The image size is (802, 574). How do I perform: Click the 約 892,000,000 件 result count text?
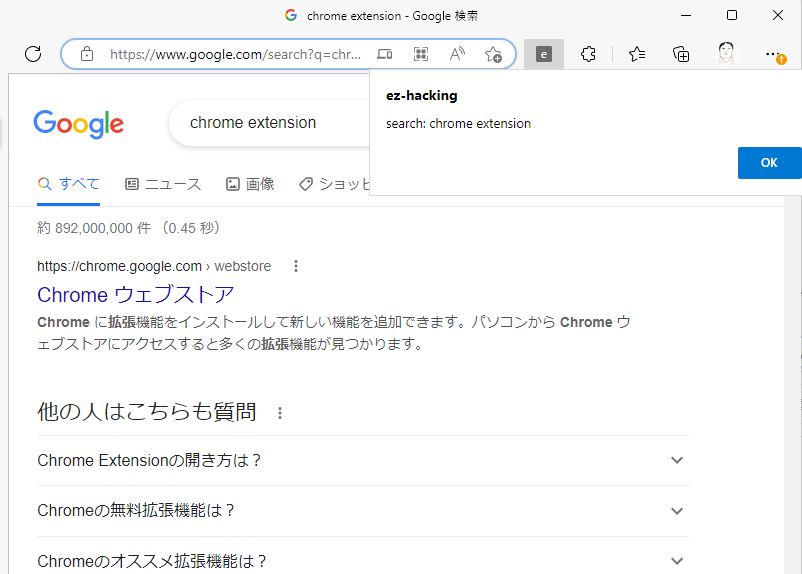(94, 228)
